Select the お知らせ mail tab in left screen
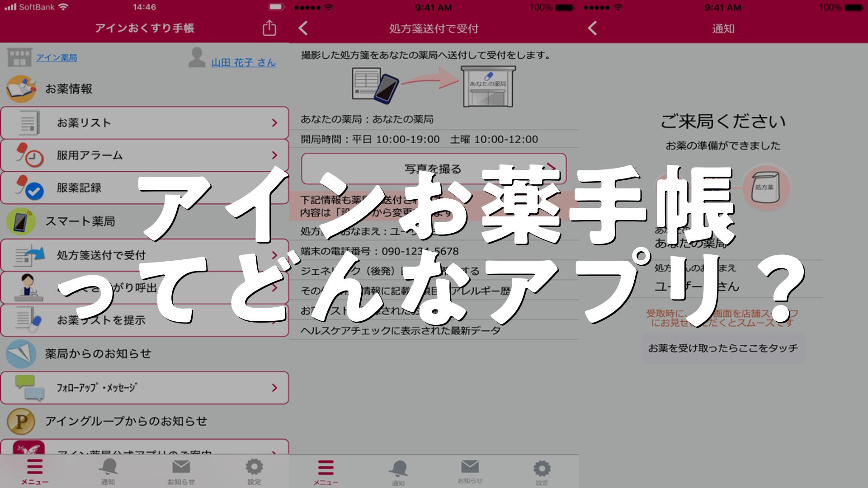Viewport: 868px width, 488px height. [x=181, y=472]
